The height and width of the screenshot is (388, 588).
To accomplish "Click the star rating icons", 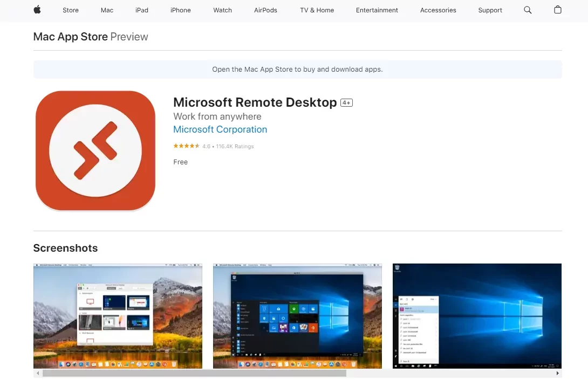I will click(x=186, y=146).
